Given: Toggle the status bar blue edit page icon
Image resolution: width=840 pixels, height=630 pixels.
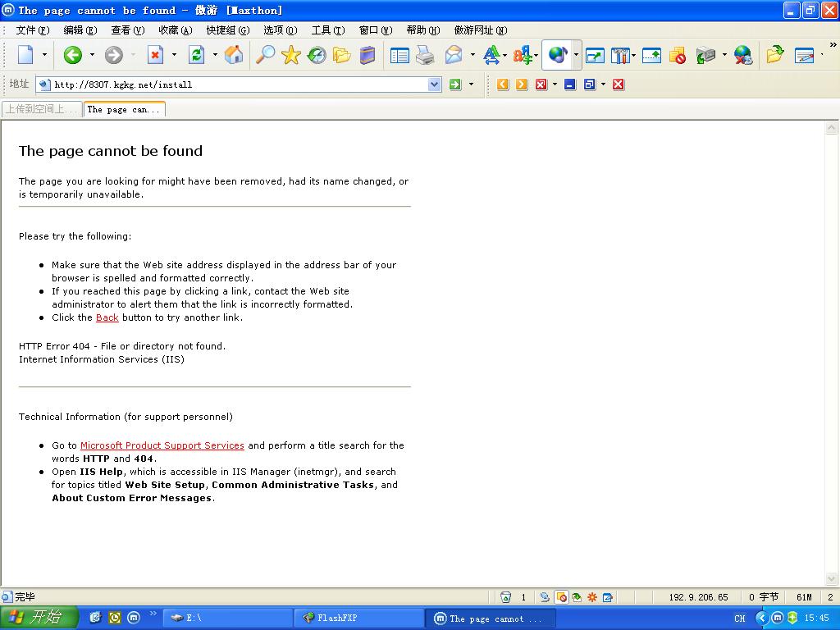Looking at the screenshot, I should [x=608, y=597].
